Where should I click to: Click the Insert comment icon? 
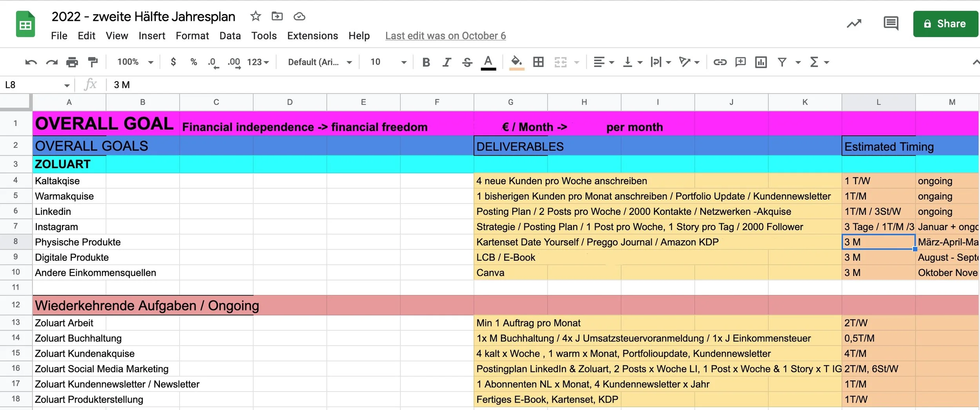(x=740, y=62)
